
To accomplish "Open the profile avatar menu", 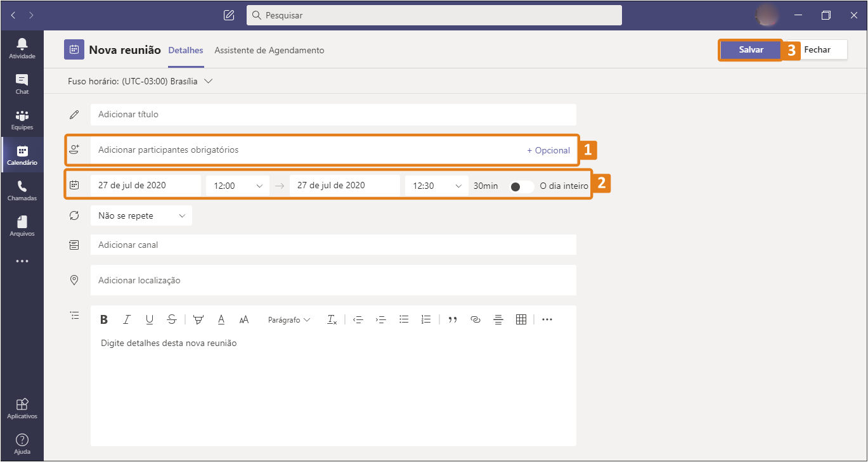I will click(x=768, y=15).
